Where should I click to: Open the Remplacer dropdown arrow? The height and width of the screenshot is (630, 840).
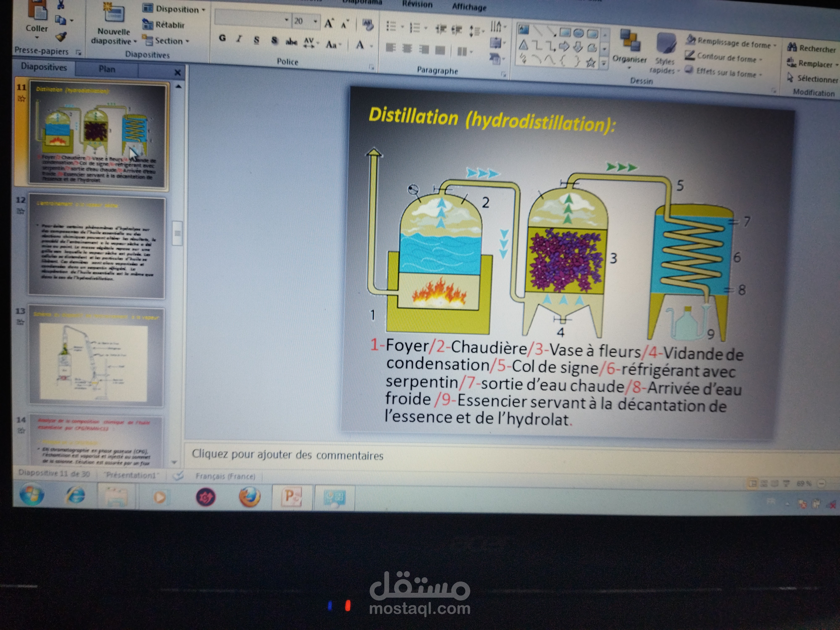(837, 65)
